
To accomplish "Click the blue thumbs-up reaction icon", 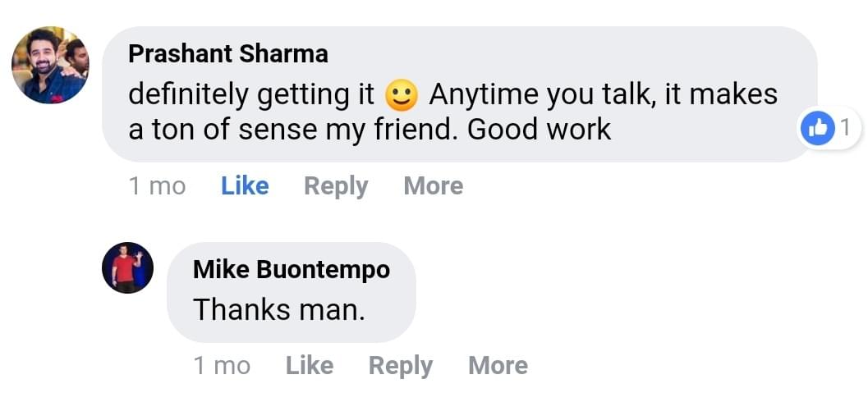I will [818, 129].
